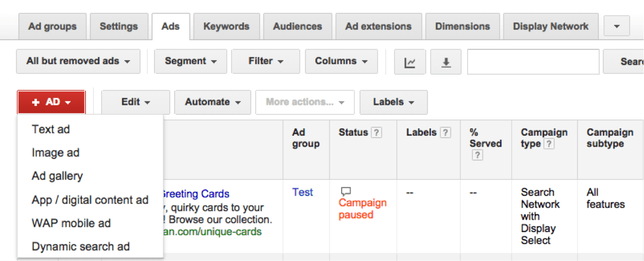Switch to the Keywords tab
This screenshot has height=261, width=644.
(x=226, y=26)
